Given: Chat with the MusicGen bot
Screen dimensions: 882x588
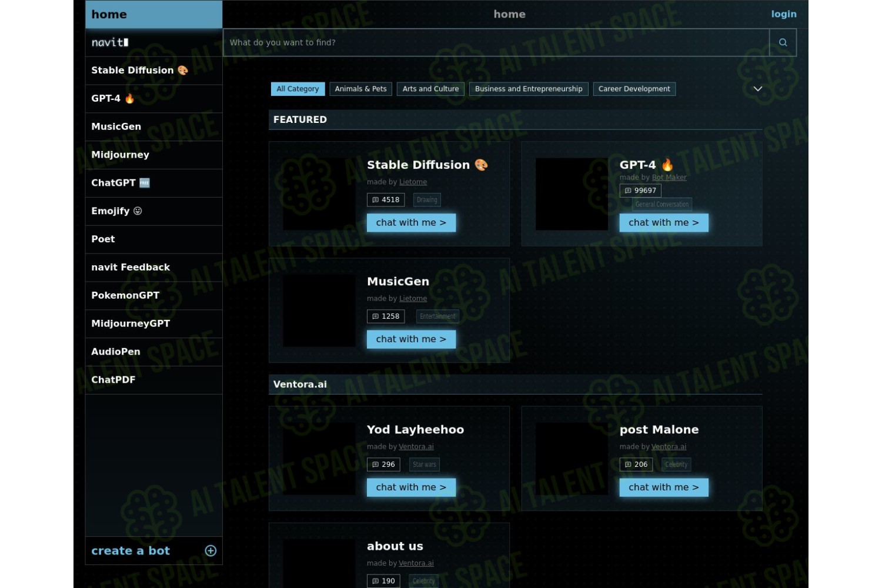Looking at the screenshot, I should click(x=411, y=339).
